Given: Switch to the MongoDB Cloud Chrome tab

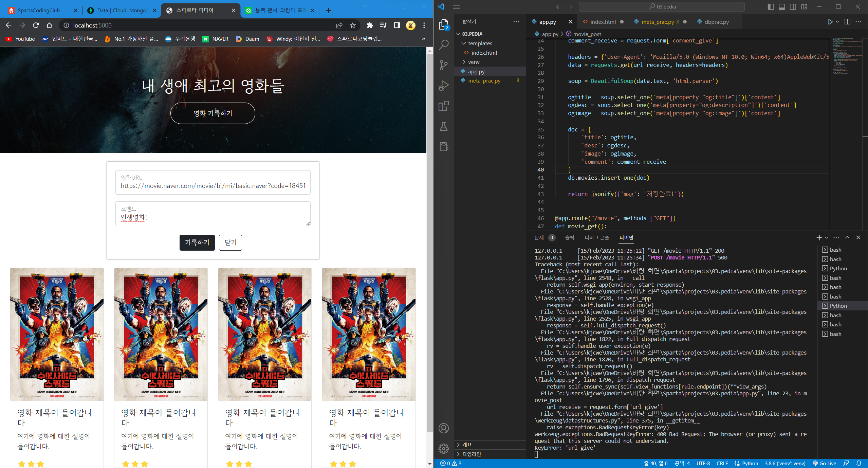Looking at the screenshot, I should click(122, 10).
